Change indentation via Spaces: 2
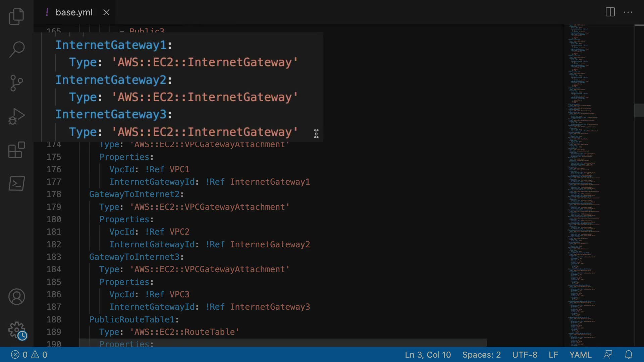 point(481,355)
